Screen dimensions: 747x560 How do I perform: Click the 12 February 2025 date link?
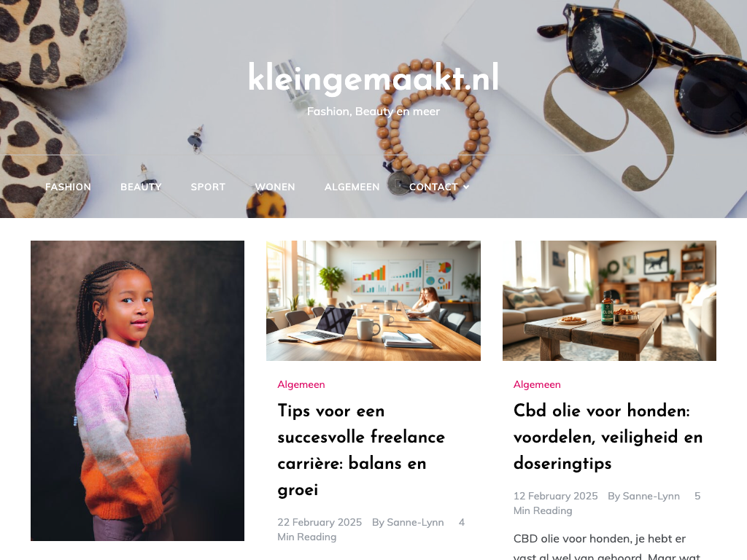(555, 496)
